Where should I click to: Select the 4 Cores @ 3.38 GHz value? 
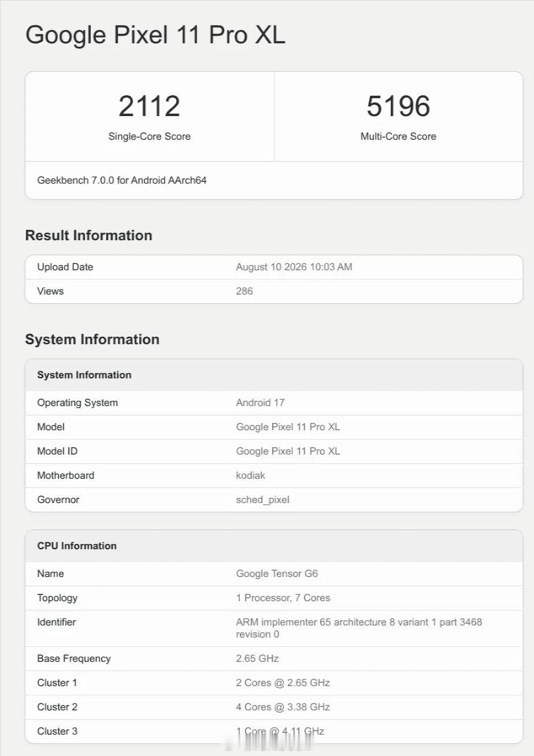pyautogui.click(x=283, y=707)
